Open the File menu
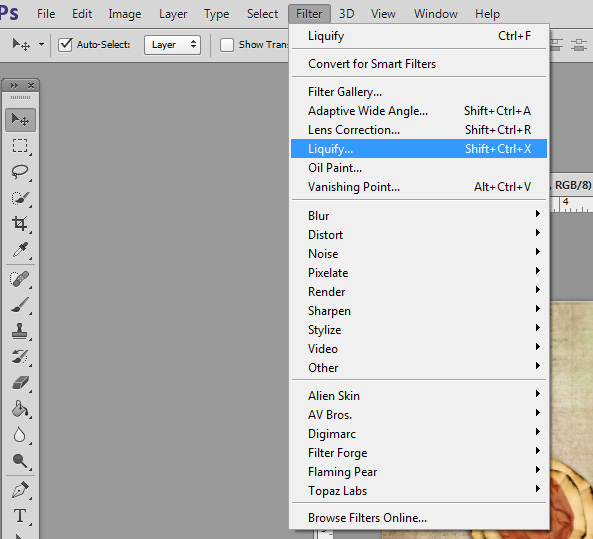Screen dimensions: 593x539 click(46, 14)
